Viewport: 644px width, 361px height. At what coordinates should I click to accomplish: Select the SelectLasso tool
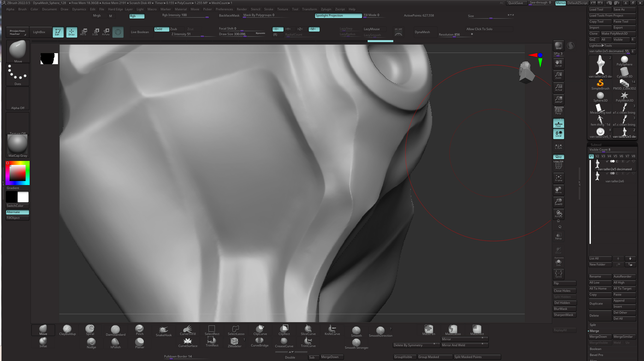tap(236, 330)
